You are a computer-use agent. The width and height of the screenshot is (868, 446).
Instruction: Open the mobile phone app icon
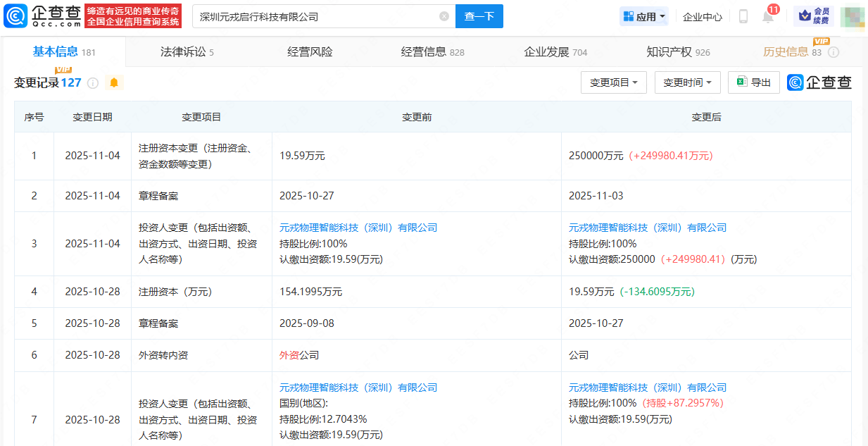click(743, 16)
